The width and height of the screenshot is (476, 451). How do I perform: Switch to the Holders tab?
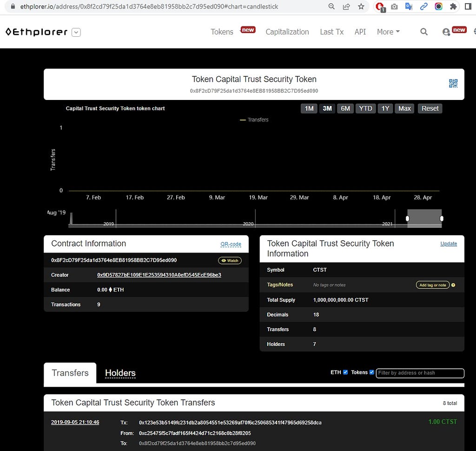point(120,373)
